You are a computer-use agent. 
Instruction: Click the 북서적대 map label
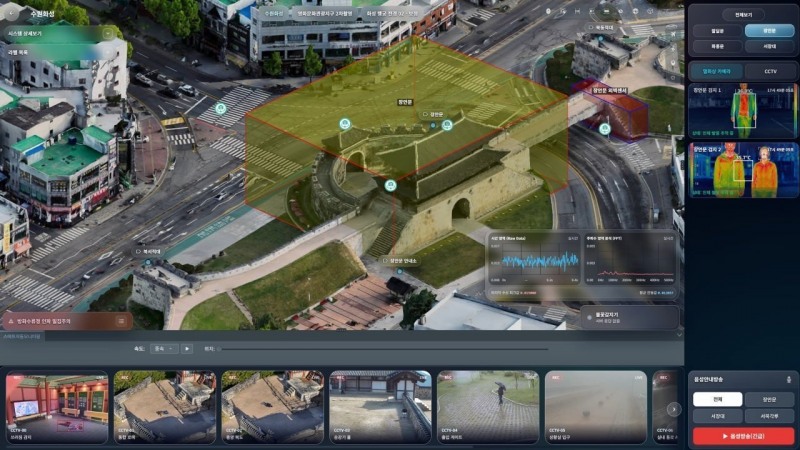pos(149,252)
